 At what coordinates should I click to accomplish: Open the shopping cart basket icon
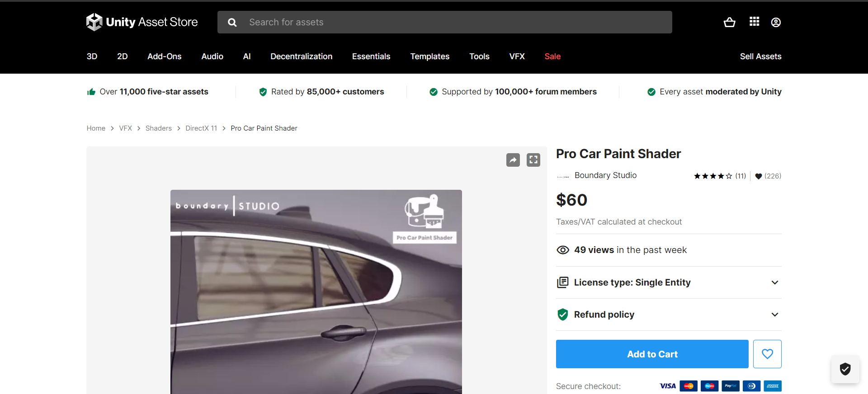pos(729,22)
